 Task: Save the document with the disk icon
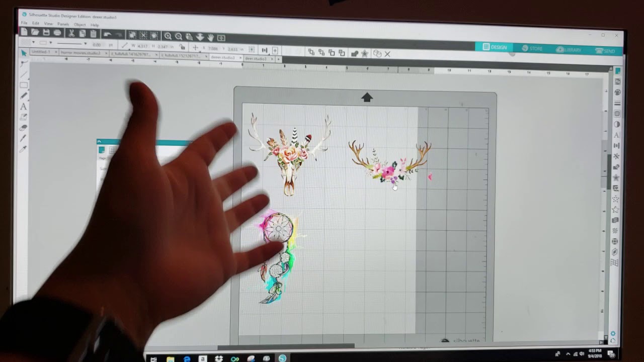tap(46, 33)
